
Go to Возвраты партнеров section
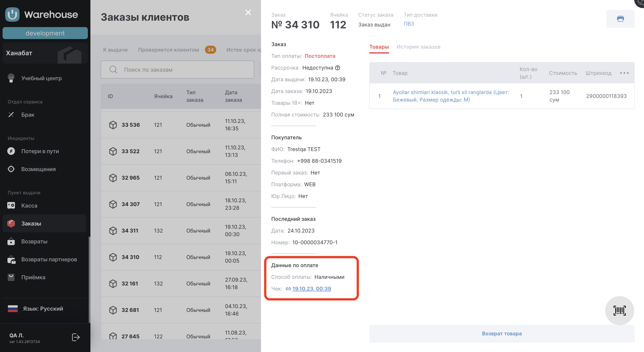click(49, 259)
